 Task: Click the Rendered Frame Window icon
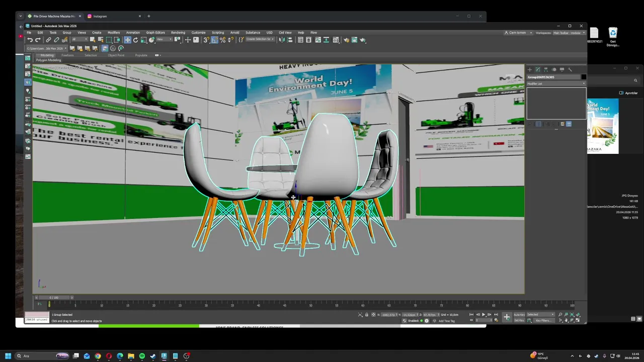point(354,40)
